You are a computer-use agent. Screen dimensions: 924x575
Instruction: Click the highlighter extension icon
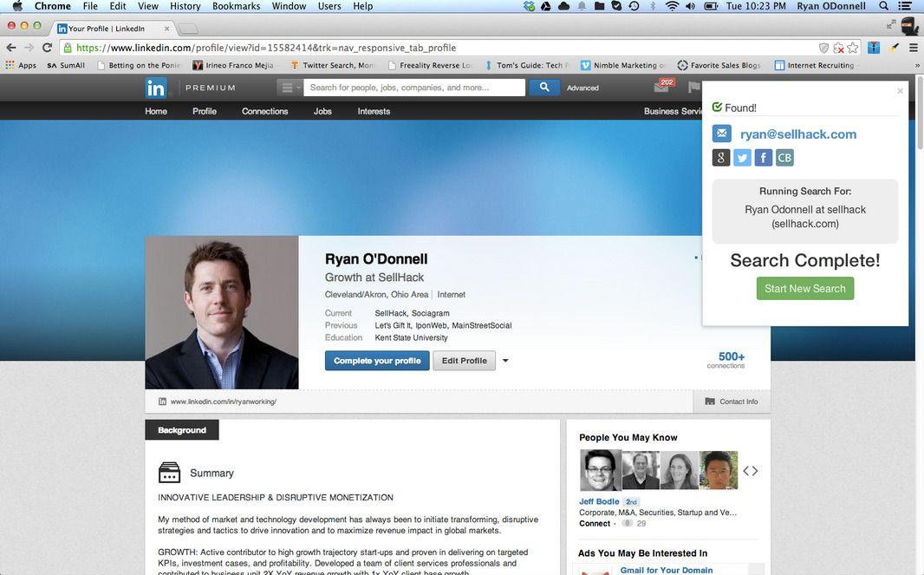click(x=894, y=48)
